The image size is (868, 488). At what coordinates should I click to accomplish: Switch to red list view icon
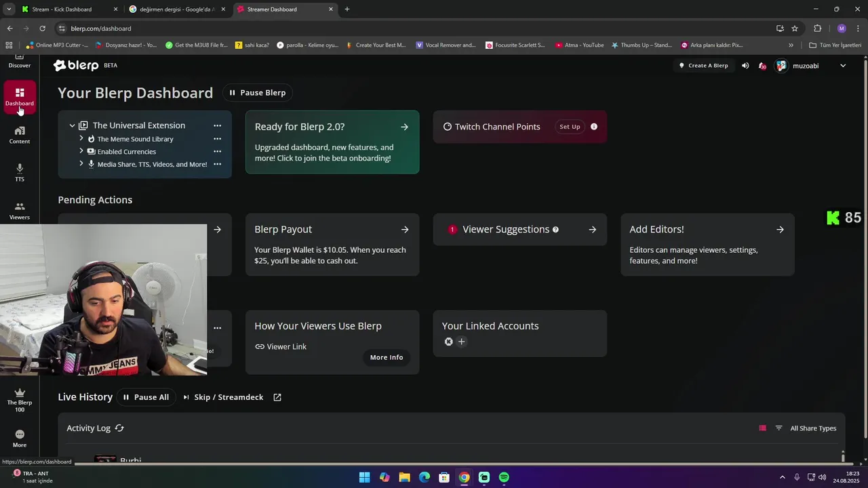pyautogui.click(x=762, y=428)
